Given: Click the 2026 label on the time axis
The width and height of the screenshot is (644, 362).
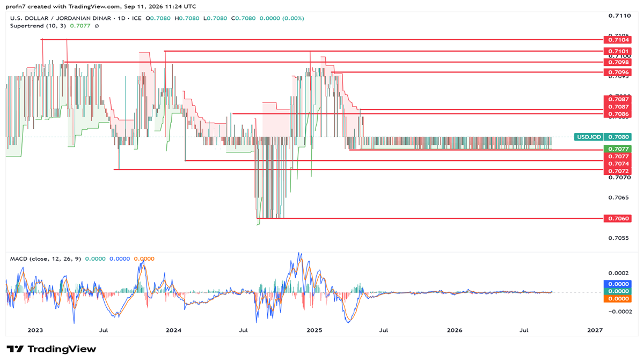Looking at the screenshot, I should [454, 330].
